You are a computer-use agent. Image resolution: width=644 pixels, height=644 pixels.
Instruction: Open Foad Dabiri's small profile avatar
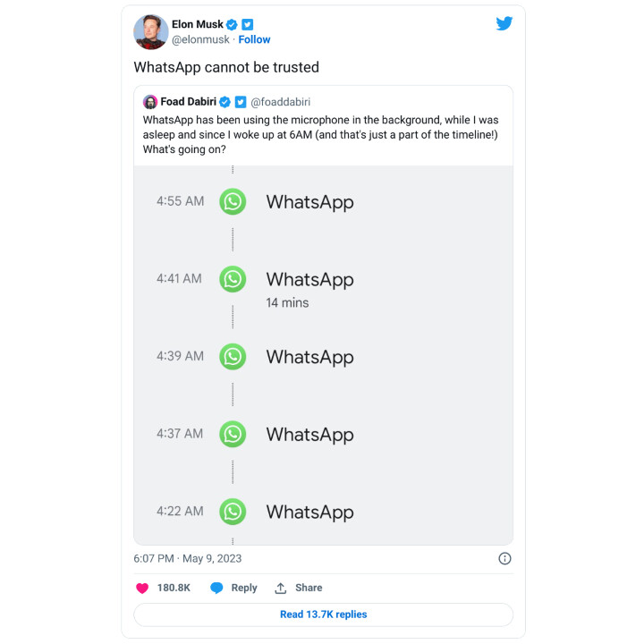point(150,102)
